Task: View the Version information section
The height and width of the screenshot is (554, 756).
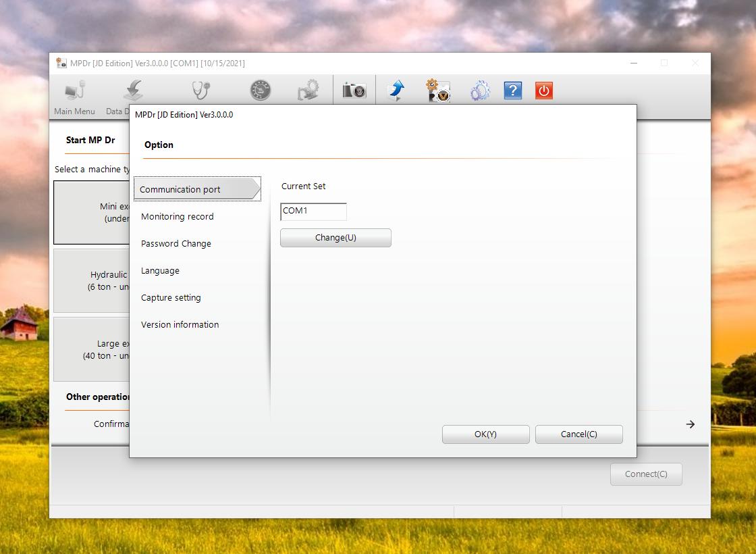Action: (180, 325)
